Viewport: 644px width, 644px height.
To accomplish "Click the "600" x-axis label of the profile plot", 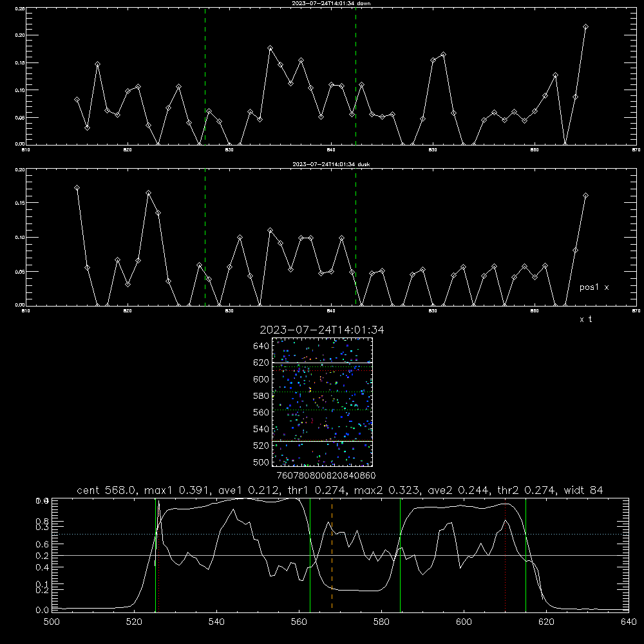I will tap(464, 621).
